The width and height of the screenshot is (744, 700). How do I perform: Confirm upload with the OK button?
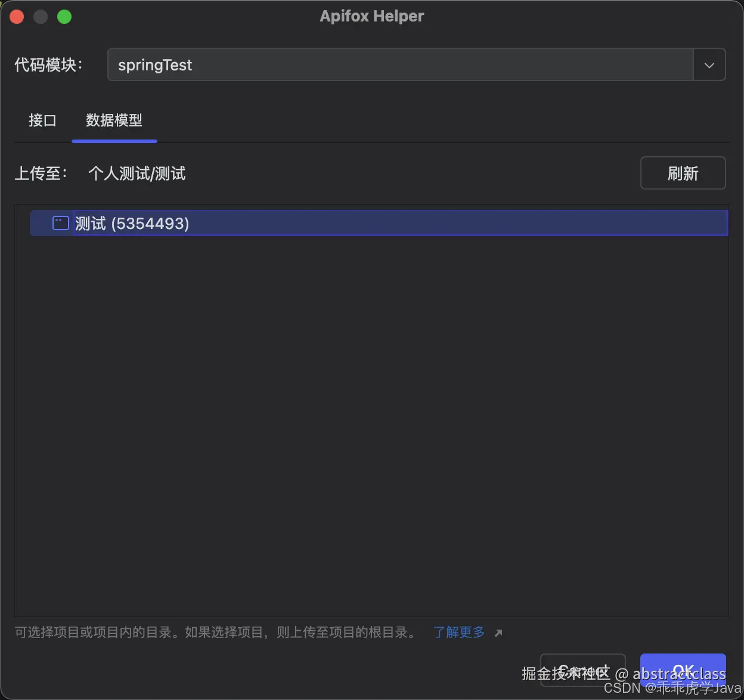683,670
